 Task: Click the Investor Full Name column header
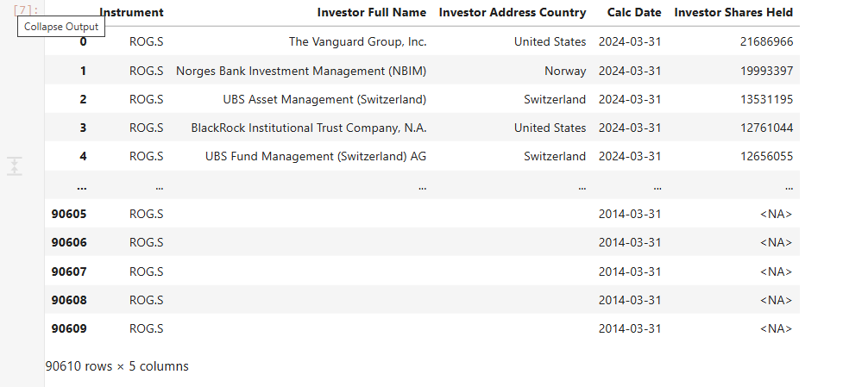pyautogui.click(x=371, y=13)
